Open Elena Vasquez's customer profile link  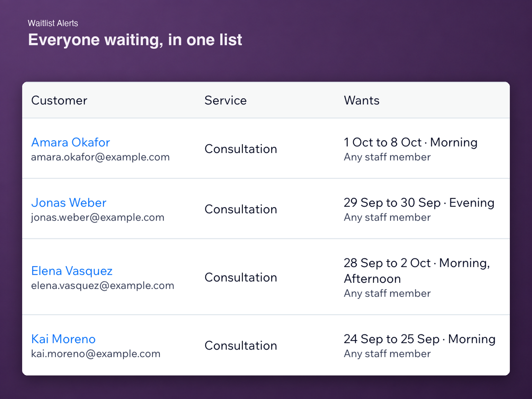click(72, 271)
